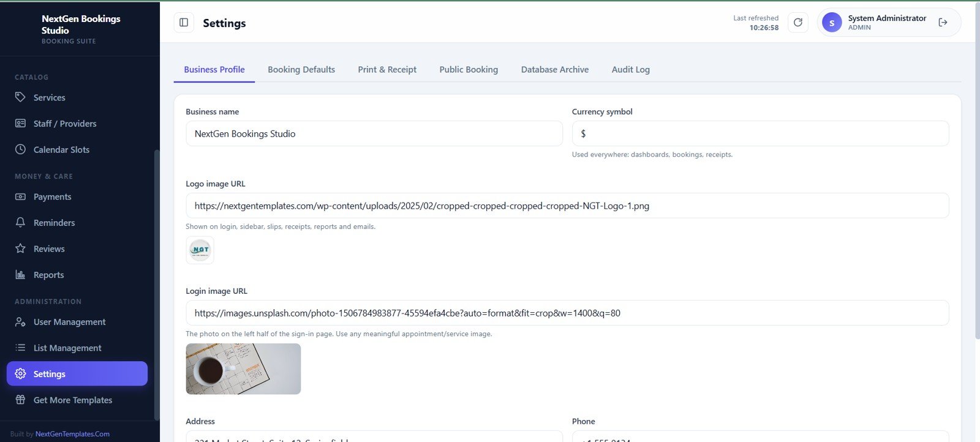Click the purple S avatar
980x442 pixels.
832,23
